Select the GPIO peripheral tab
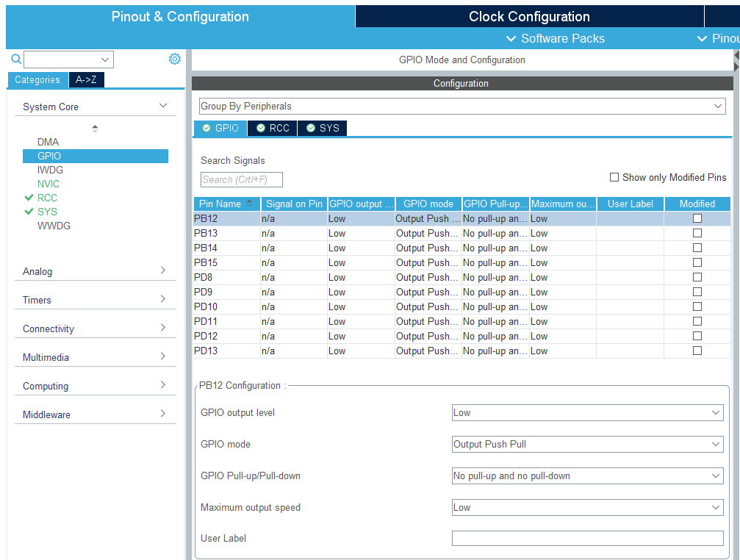 [x=220, y=129]
